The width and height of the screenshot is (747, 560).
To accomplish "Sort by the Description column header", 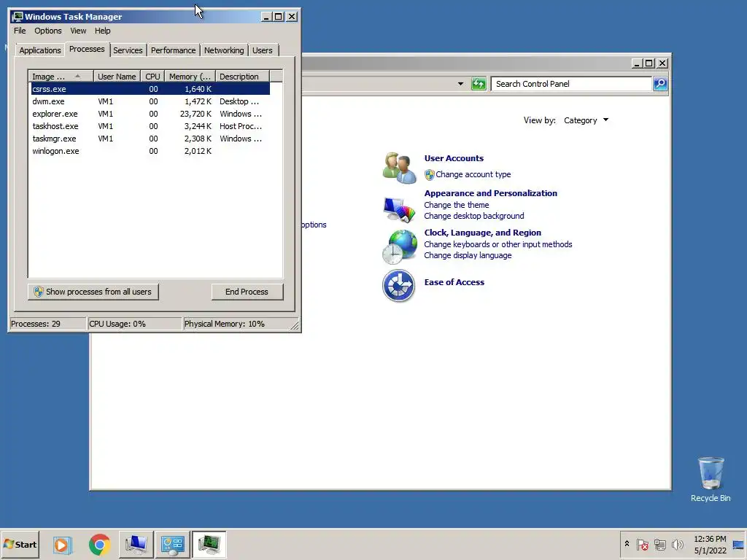I will pyautogui.click(x=242, y=77).
